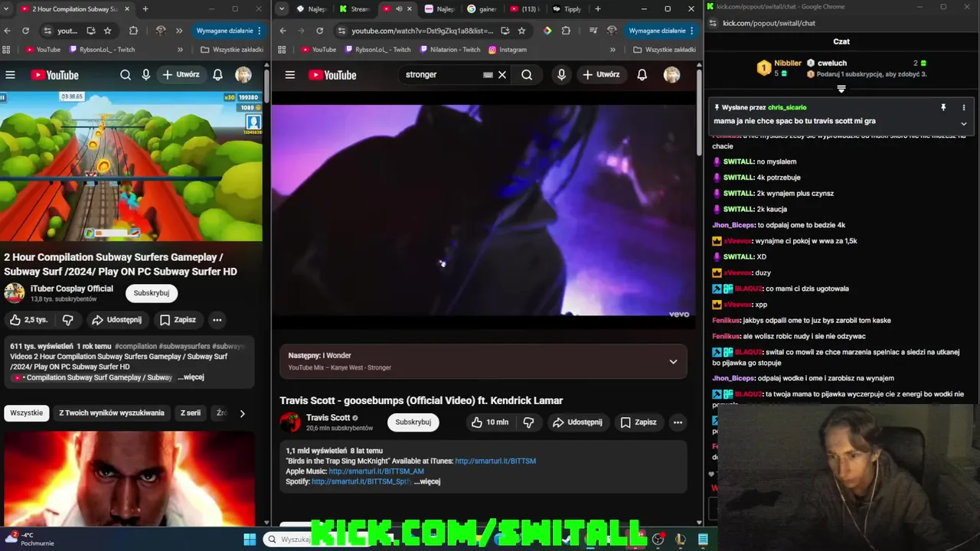Open extensions puzzle icon in middle Chrome

tap(566, 31)
